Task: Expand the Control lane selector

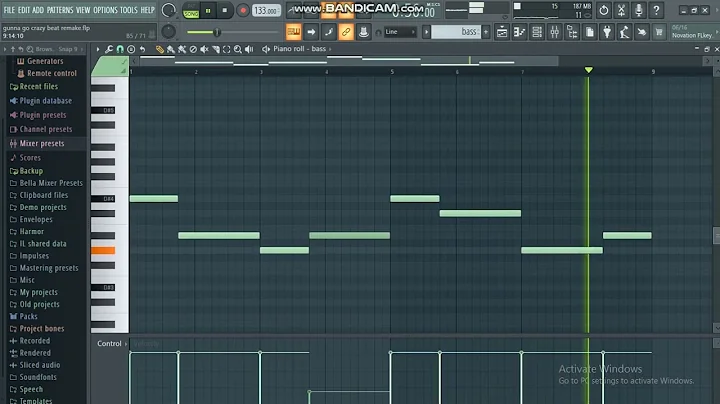Action: [x=112, y=343]
